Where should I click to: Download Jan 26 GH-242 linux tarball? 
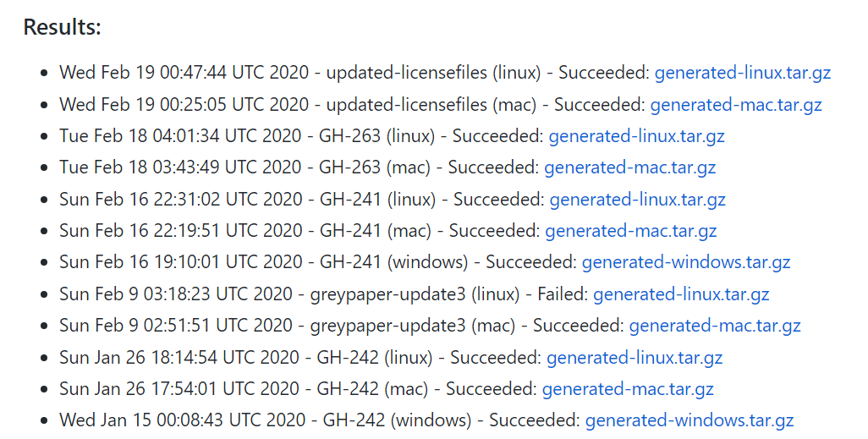point(635,359)
